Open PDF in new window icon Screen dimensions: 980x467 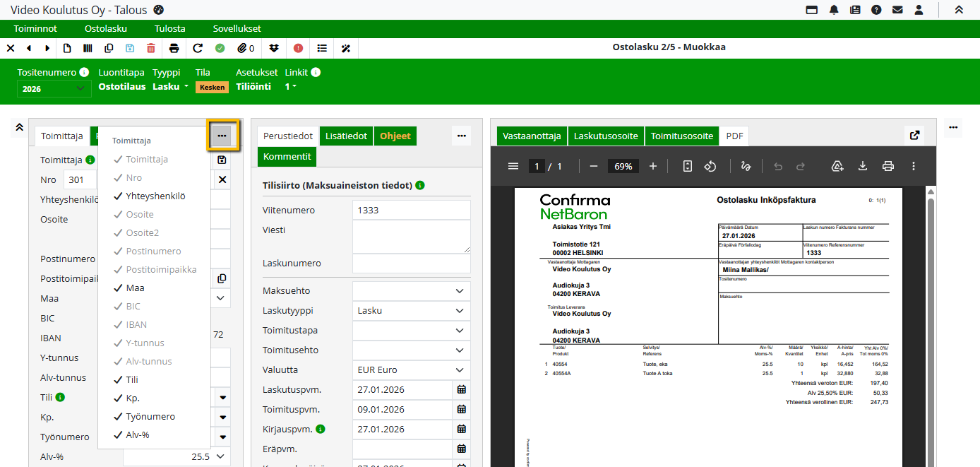click(x=914, y=136)
